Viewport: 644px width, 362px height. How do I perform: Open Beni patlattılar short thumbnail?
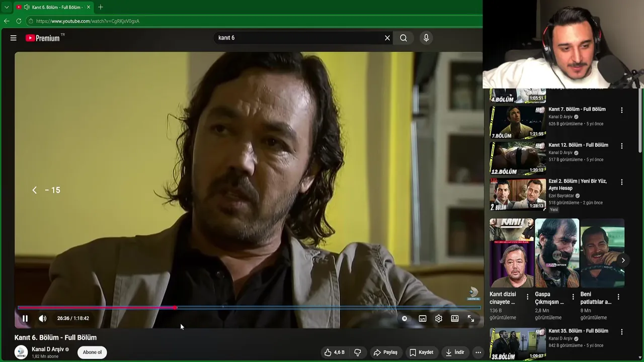(602, 253)
